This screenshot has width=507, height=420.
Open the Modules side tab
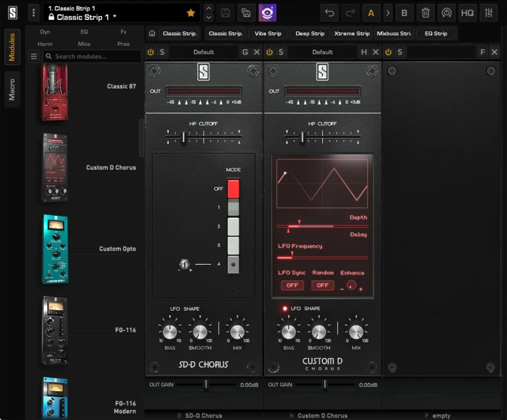tap(12, 47)
